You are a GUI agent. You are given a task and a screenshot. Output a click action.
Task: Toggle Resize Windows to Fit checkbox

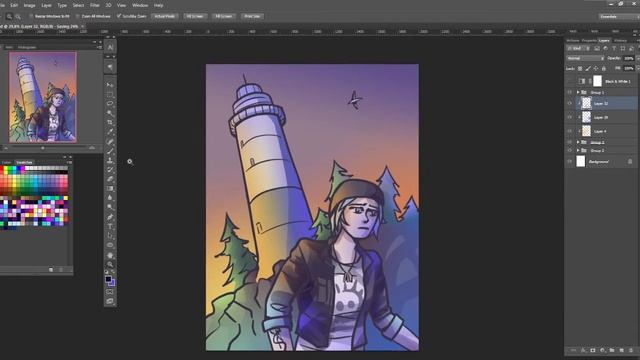pyautogui.click(x=31, y=16)
